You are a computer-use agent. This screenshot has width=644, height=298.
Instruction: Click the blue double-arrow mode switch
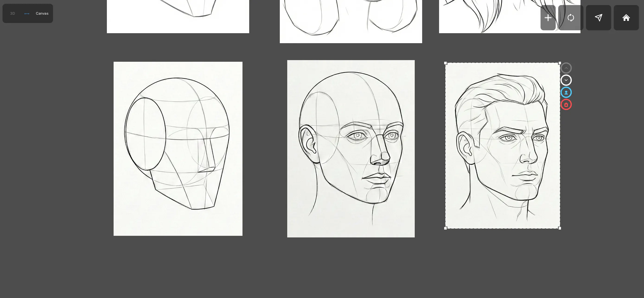tap(27, 13)
